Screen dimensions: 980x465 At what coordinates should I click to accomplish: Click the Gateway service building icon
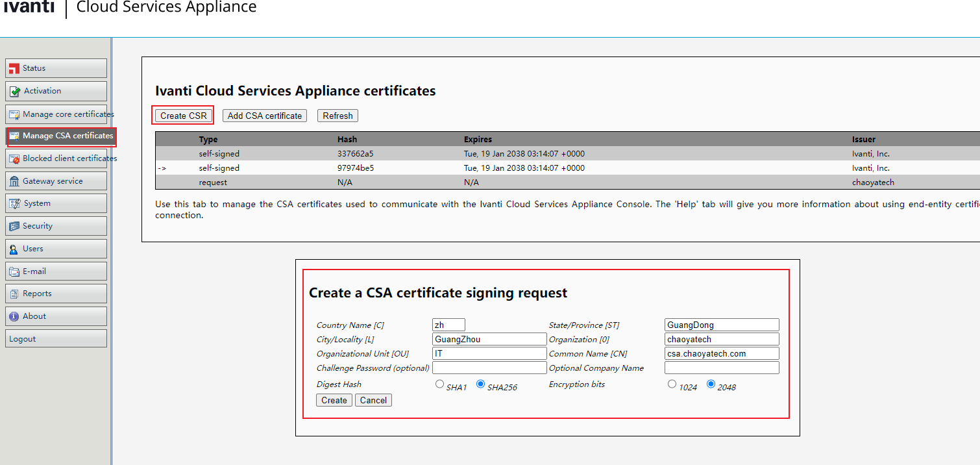coord(14,181)
